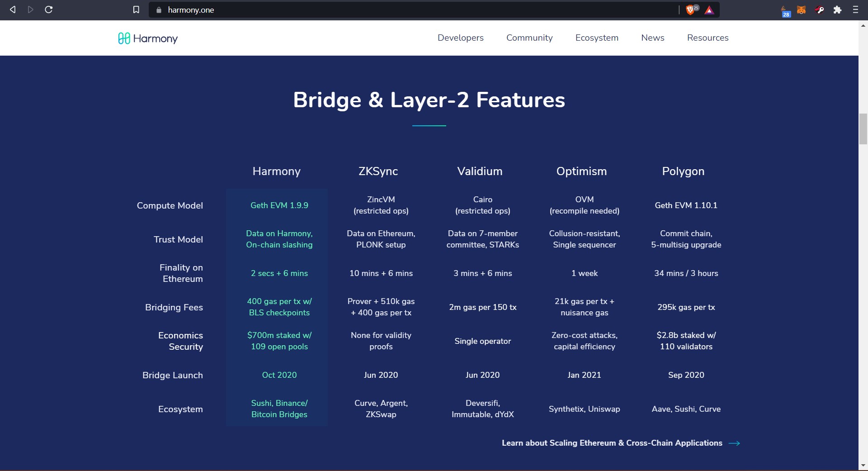Click the padlock site security icon
Viewport: 868px width, 471px height.
[159, 10]
